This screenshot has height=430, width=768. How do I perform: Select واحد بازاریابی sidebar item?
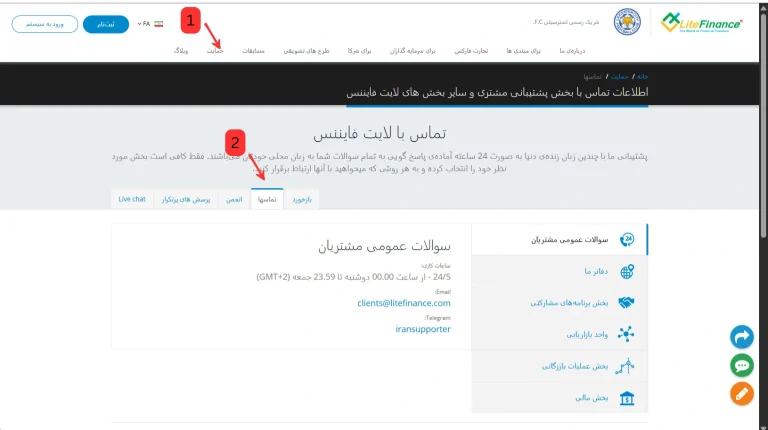pyautogui.click(x=559, y=334)
